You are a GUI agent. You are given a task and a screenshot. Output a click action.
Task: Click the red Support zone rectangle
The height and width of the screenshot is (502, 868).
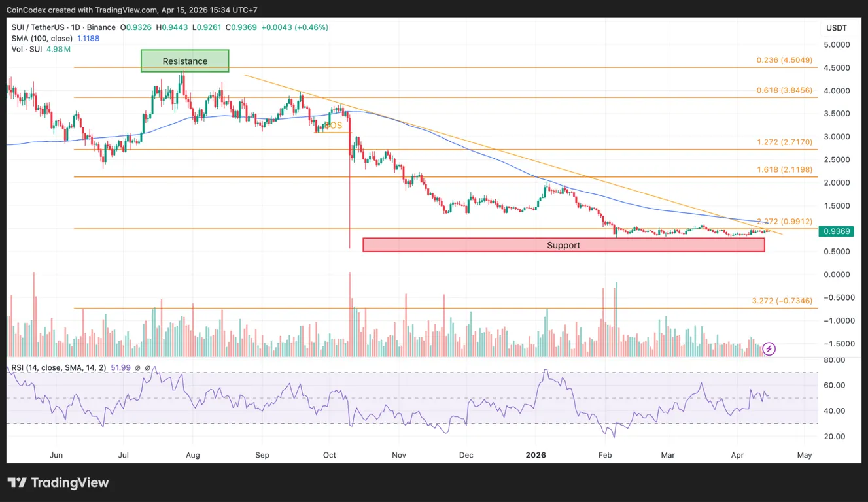tap(563, 245)
